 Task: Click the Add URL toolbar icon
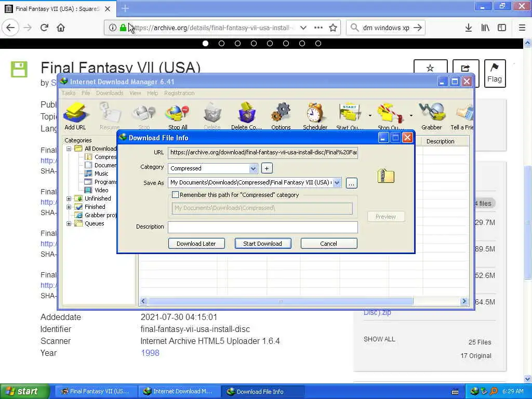pyautogui.click(x=75, y=116)
